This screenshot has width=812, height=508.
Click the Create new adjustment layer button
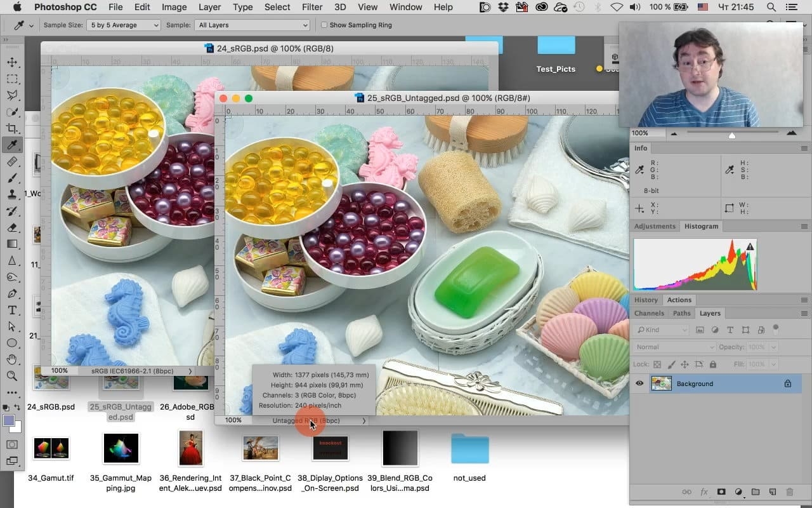coord(738,492)
